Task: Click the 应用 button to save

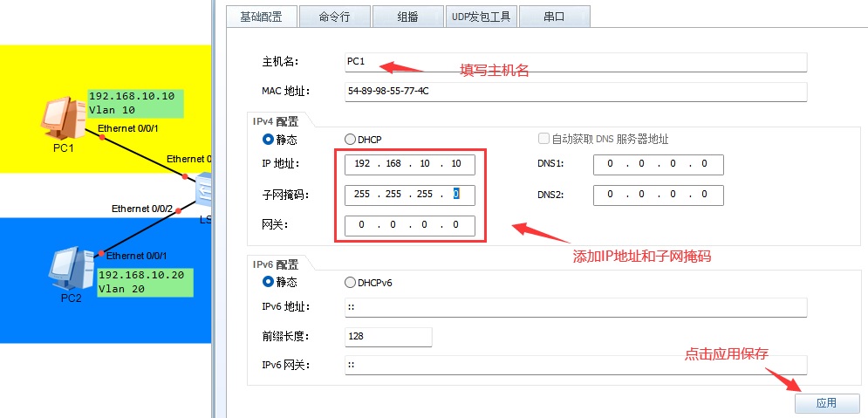Action: (827, 403)
